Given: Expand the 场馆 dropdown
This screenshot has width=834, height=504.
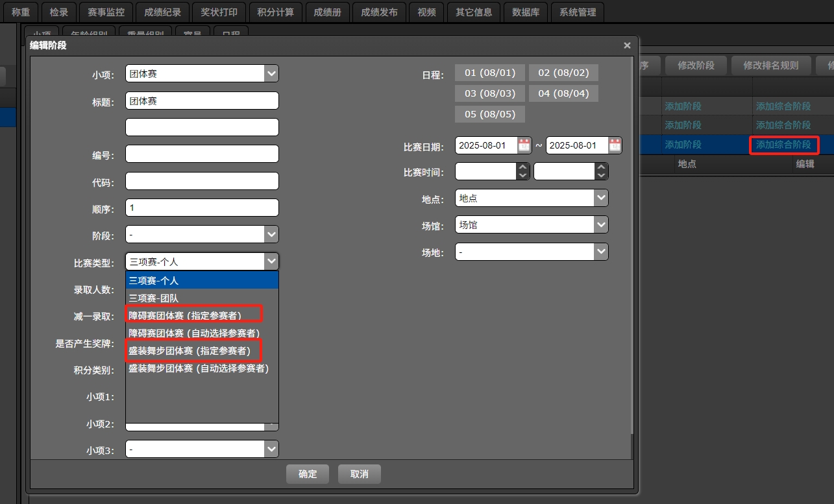Looking at the screenshot, I should pyautogui.click(x=601, y=225).
